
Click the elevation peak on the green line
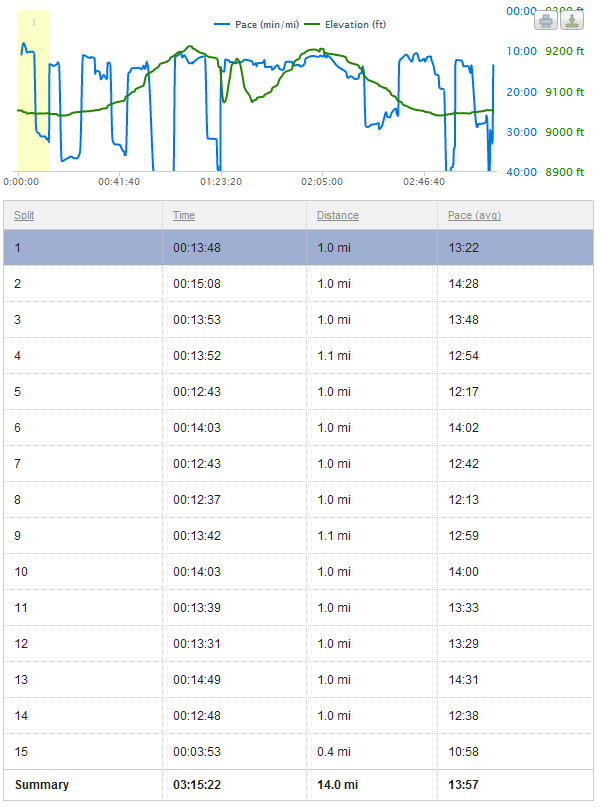click(x=189, y=47)
